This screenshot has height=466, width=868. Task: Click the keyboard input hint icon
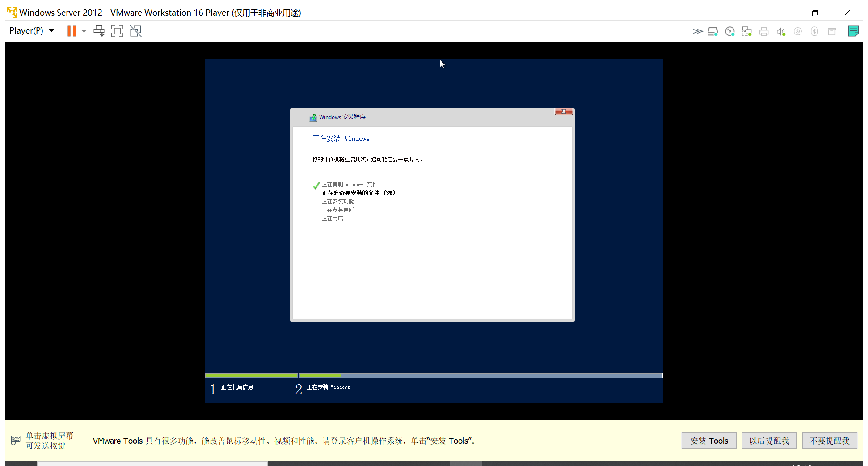(15, 441)
